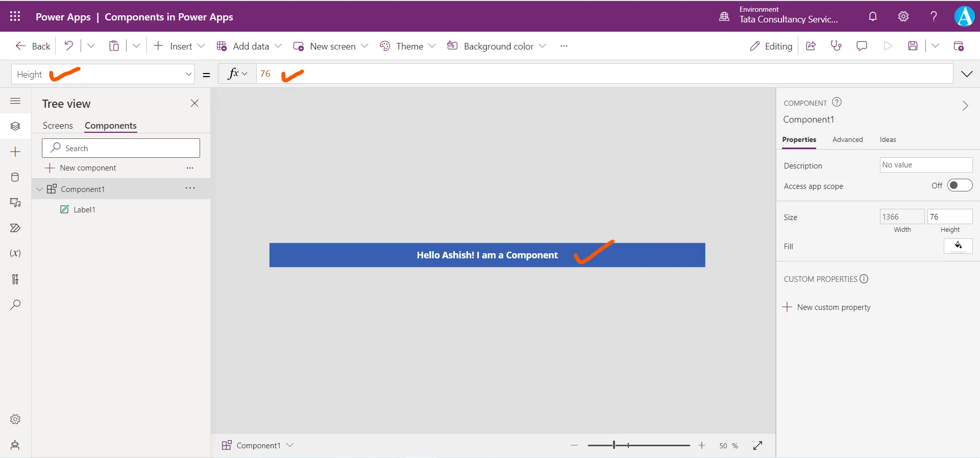Viewport: 980px width, 458px height.
Task: Collapse the Component1 tree node
Action: pyautogui.click(x=39, y=189)
